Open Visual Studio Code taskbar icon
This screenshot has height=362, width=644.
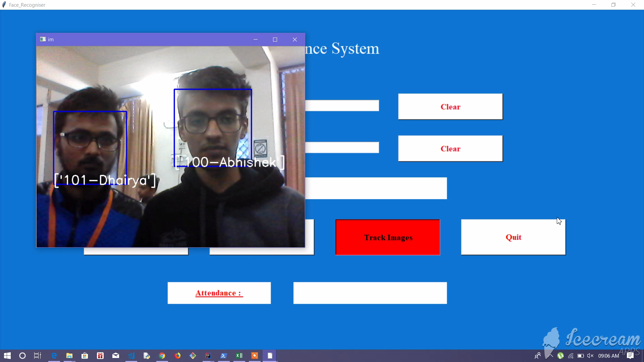tap(131, 356)
